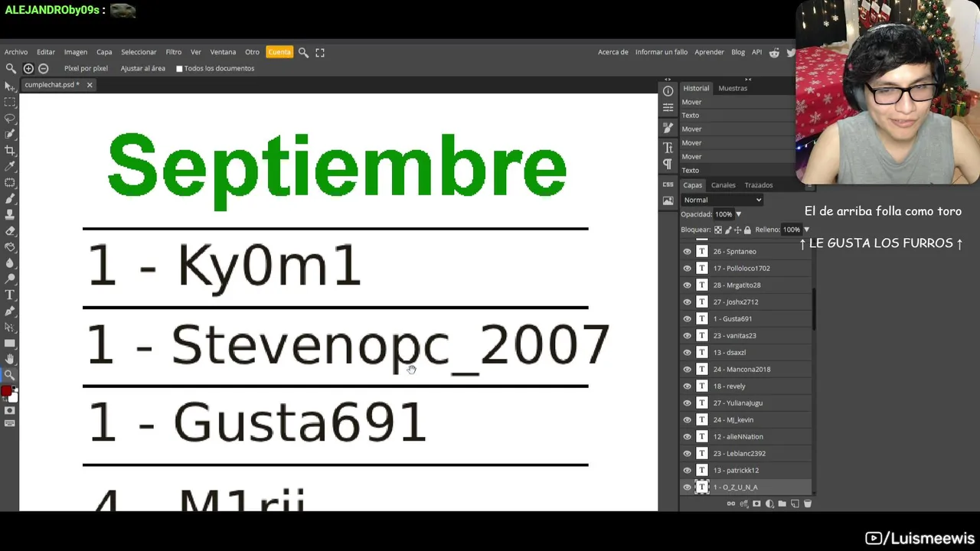Enable Todos los documentos checkbox
Viewport: 980px width, 551px height.
click(179, 68)
